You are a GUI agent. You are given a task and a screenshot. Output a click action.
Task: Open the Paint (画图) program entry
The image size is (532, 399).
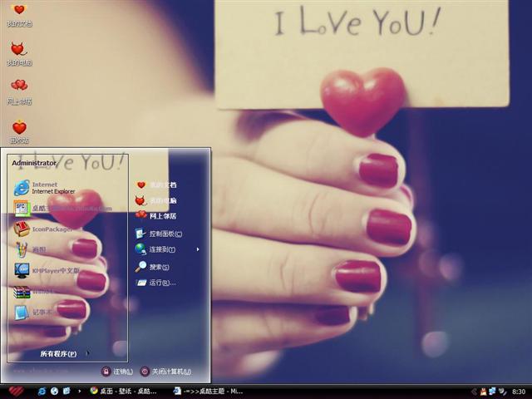tap(30, 249)
